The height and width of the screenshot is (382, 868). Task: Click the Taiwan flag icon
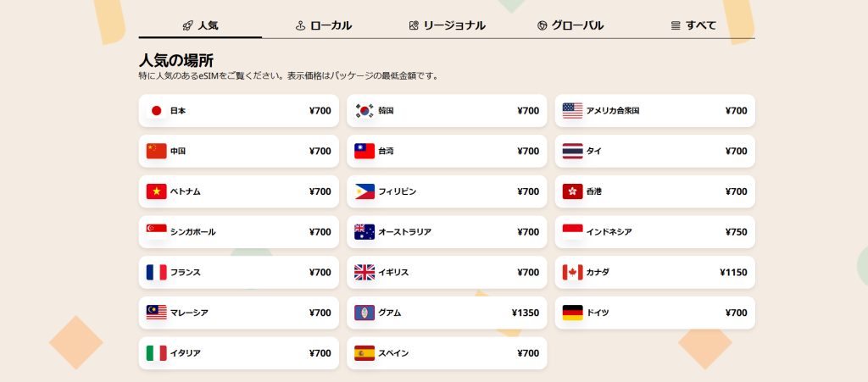(x=364, y=151)
